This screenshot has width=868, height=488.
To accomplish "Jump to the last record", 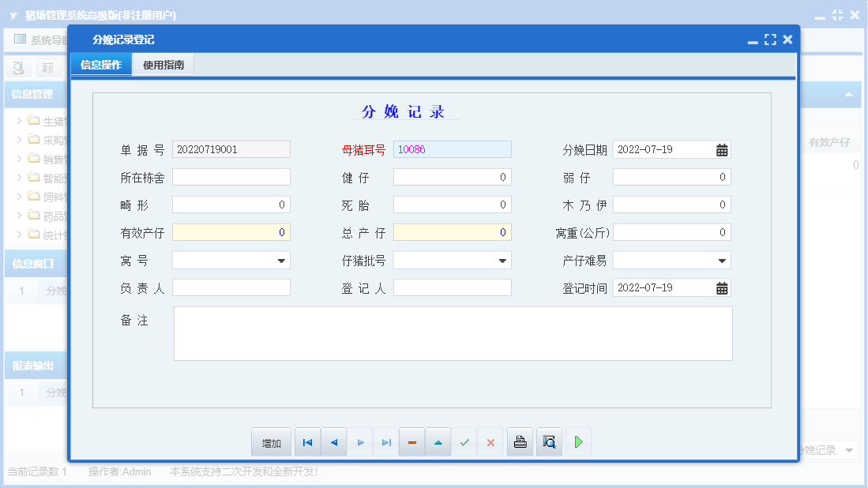I will click(386, 441).
